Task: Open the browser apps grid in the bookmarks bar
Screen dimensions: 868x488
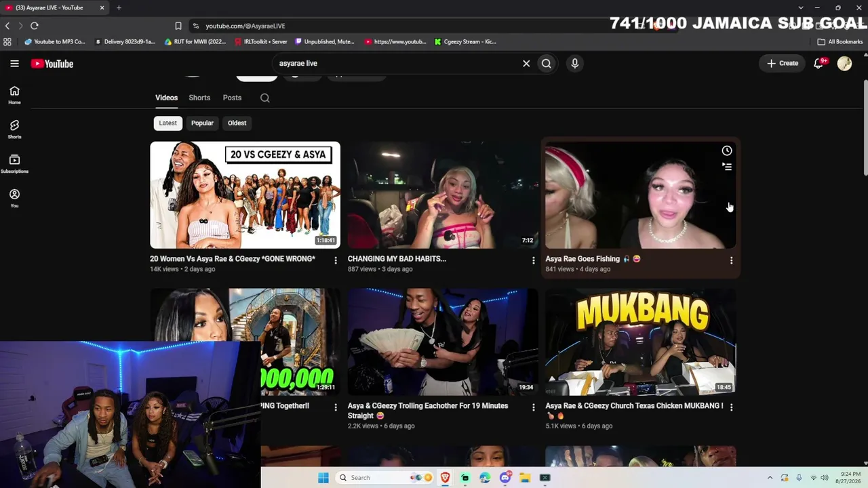Action: pyautogui.click(x=7, y=42)
